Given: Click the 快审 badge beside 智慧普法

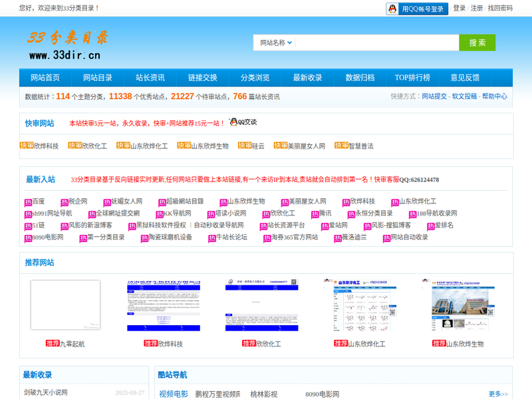Looking at the screenshot, I should point(341,146).
